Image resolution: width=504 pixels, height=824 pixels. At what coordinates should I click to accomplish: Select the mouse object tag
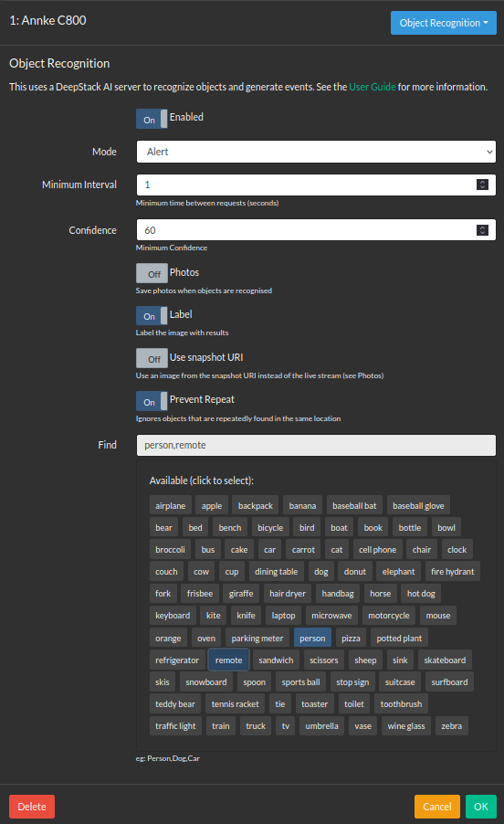point(438,616)
